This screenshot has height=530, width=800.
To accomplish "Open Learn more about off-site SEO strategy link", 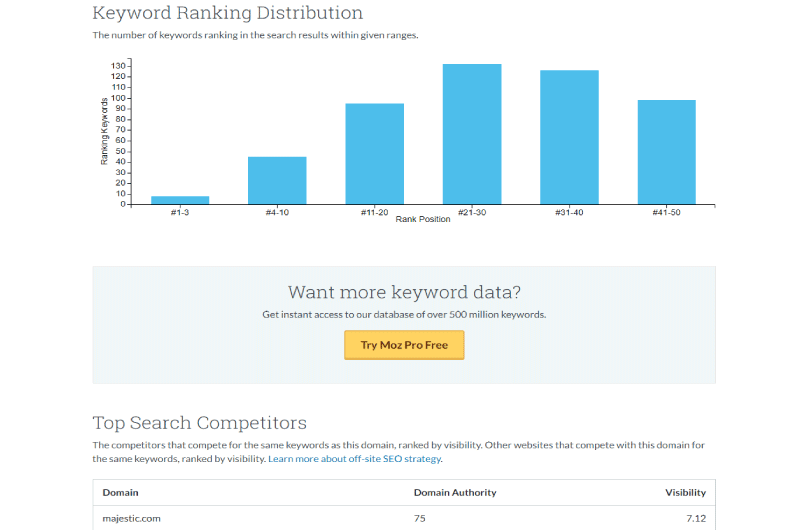I will pos(355,459).
